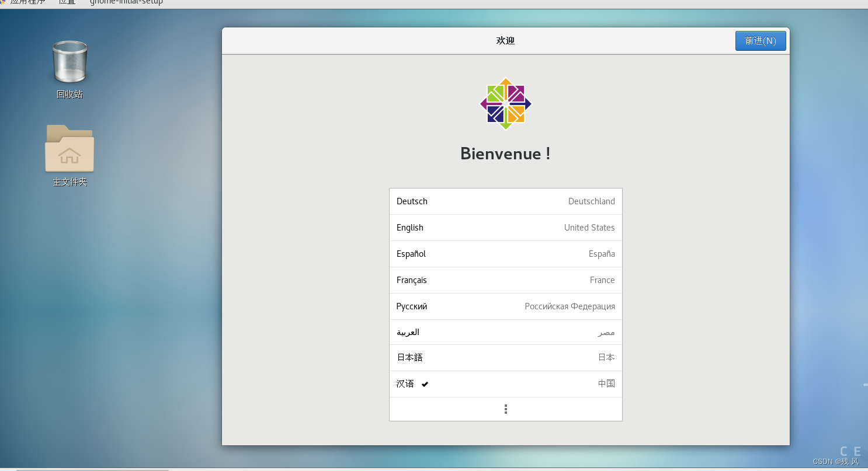Viewport: 868px width, 471px height.
Task: Click the 前进(N) next button
Action: pyautogui.click(x=761, y=41)
